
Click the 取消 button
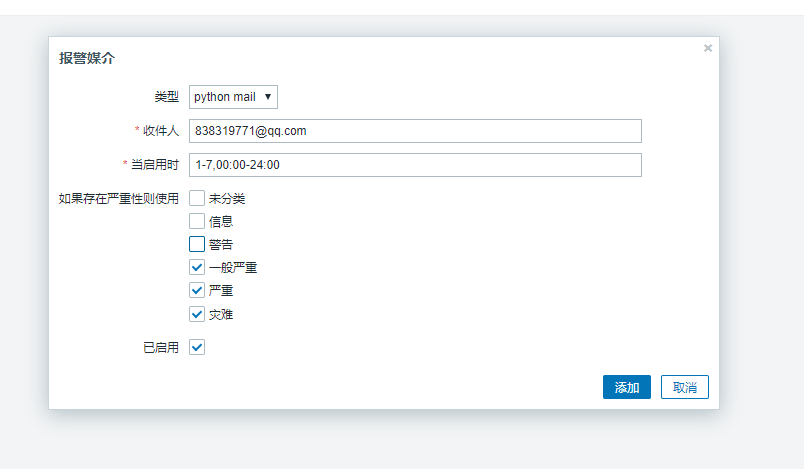pyautogui.click(x=685, y=388)
